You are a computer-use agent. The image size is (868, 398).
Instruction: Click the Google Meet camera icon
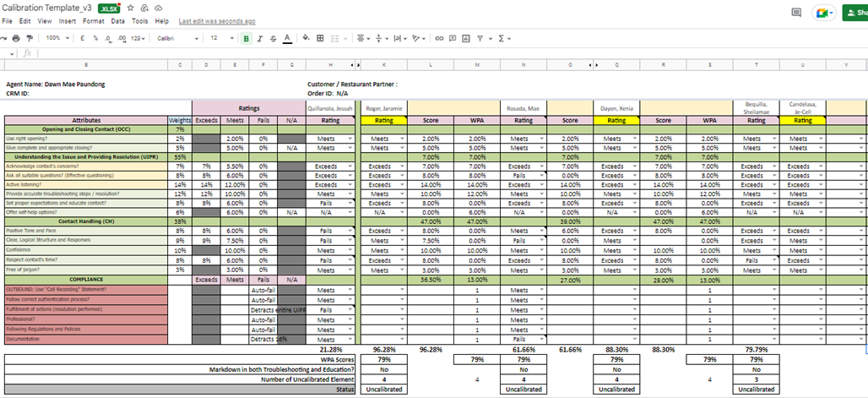[x=823, y=13]
